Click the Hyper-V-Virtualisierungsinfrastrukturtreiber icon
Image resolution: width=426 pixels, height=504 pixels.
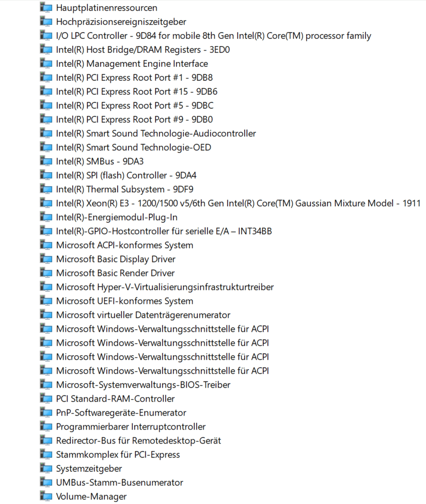tap(46, 287)
